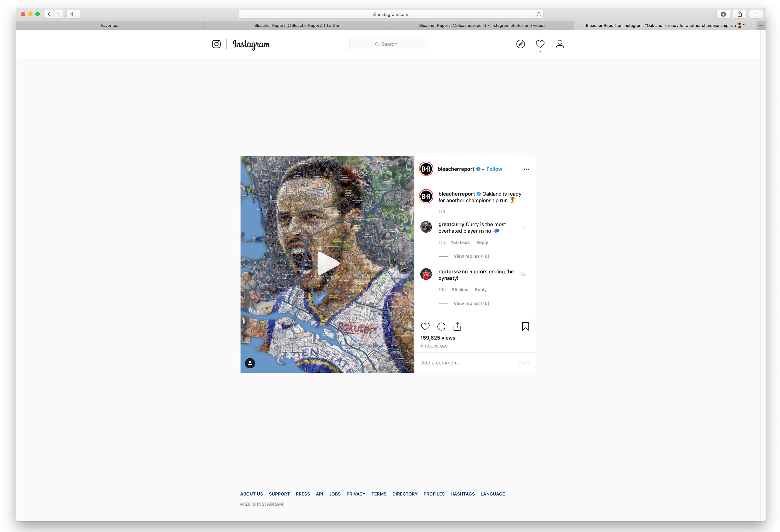Switch to the Favorites tab
The width and height of the screenshot is (780, 532).
pyautogui.click(x=110, y=26)
